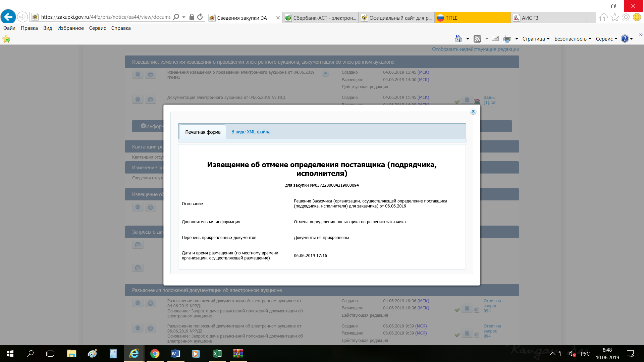Open the В виде XML-файла link
644x362 pixels.
pyautogui.click(x=251, y=132)
